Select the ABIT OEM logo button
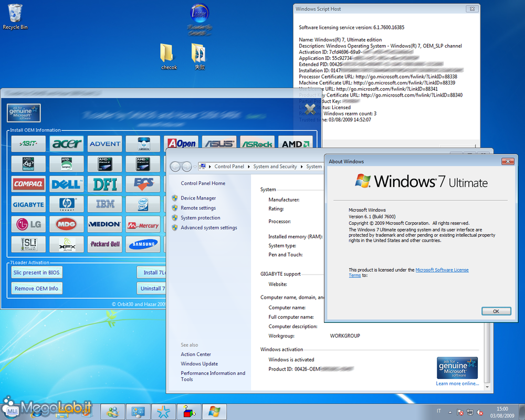Image resolution: width=525 pixels, height=420 pixels. click(28, 144)
